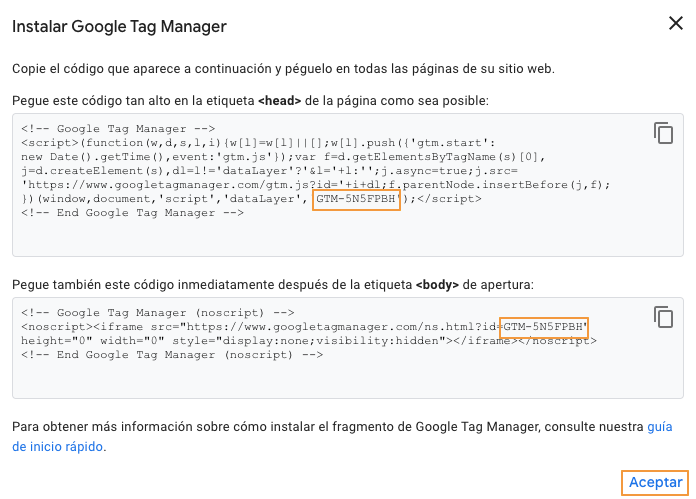The image size is (696, 499).
Task: Click the End Google Tag Manager (noscript) comment
Action: coord(172,355)
